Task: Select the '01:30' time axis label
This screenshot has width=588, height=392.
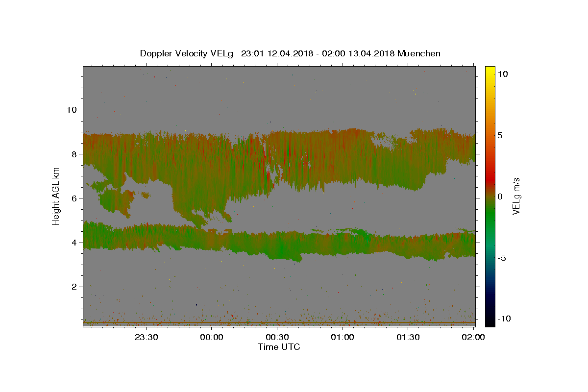Action: [x=408, y=337]
